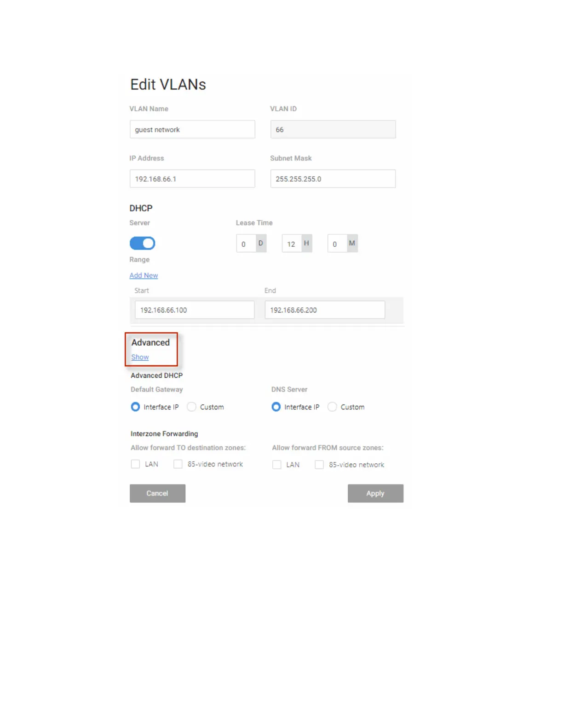Click the Advanced DHCP label
The height and width of the screenshot is (728, 563).
156,375
